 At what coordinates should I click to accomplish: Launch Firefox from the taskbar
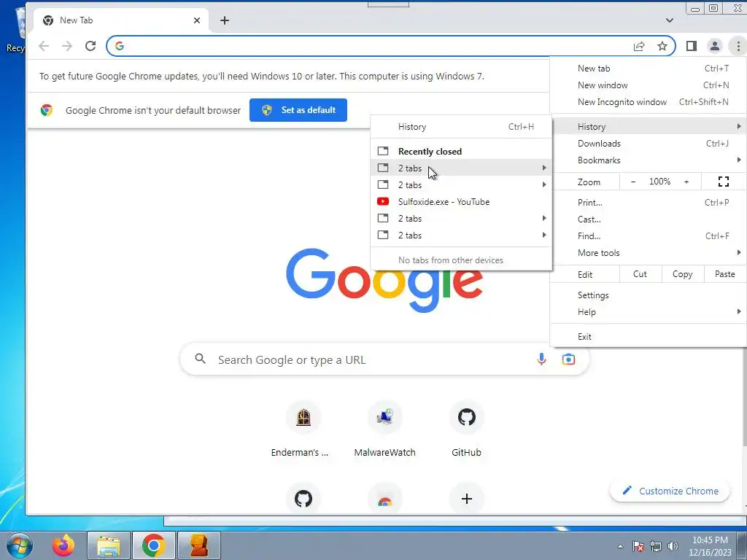(x=64, y=545)
